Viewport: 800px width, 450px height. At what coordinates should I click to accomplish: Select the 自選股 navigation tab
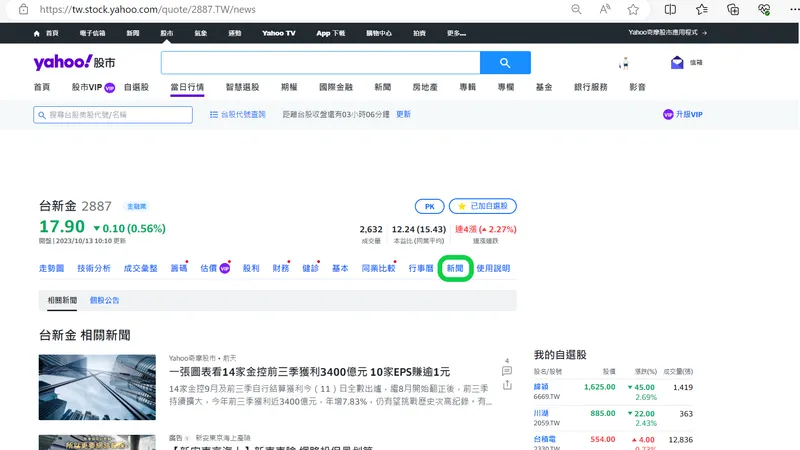[136, 87]
